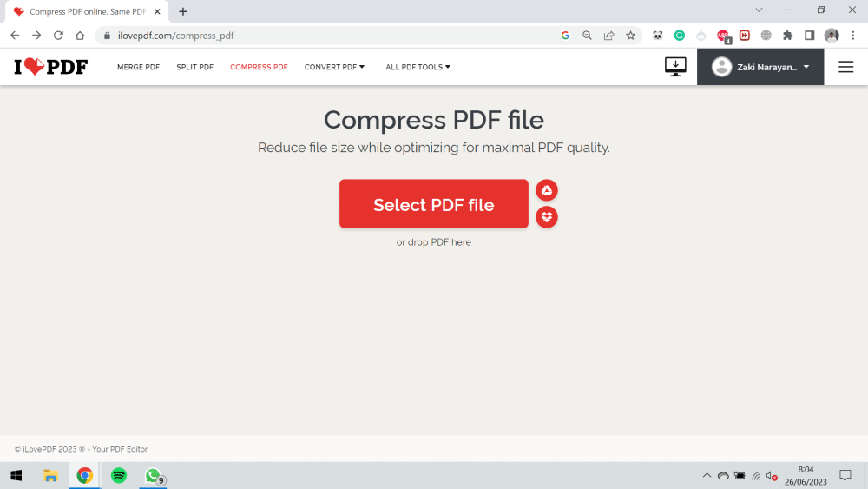The image size is (868, 489).
Task: Open the OneDrive cloud tray icon
Action: [x=723, y=476]
